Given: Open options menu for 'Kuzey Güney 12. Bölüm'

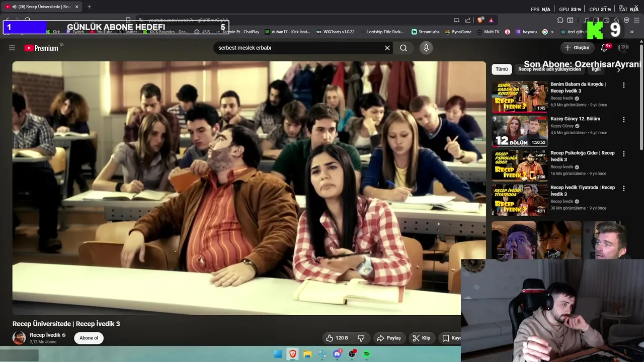Looking at the screenshot, I should pyautogui.click(x=623, y=120).
